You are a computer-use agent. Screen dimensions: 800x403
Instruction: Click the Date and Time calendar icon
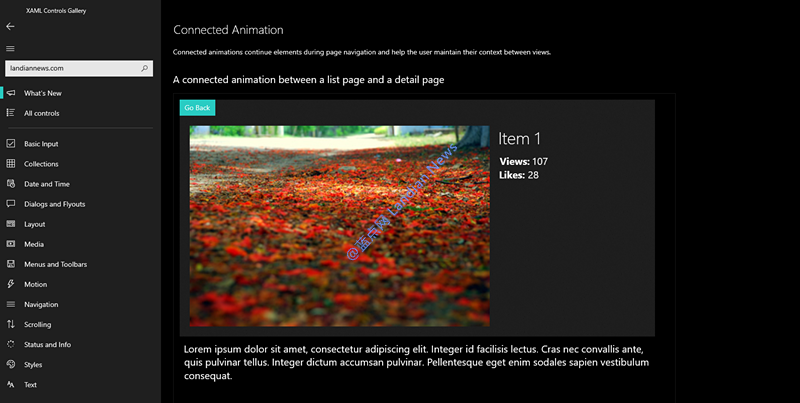coord(11,184)
